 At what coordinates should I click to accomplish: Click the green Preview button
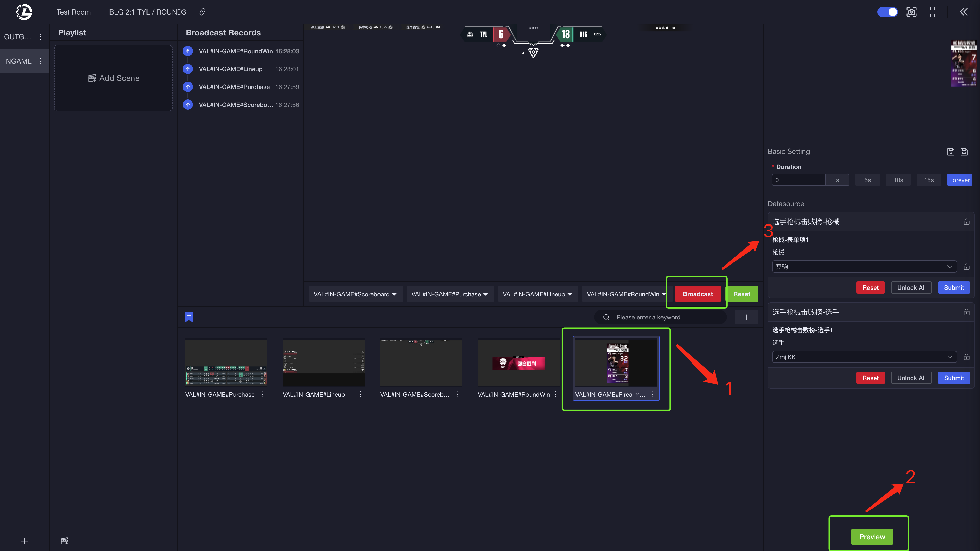872,536
